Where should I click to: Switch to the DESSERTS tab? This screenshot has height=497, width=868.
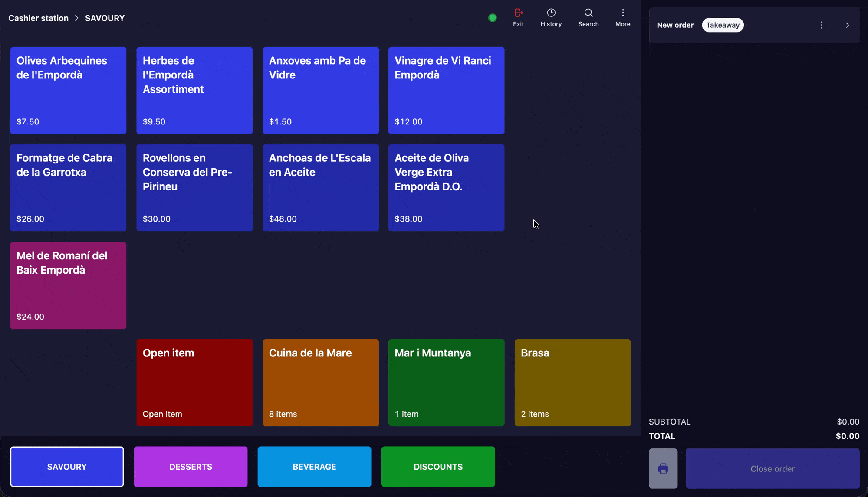pyautogui.click(x=191, y=467)
